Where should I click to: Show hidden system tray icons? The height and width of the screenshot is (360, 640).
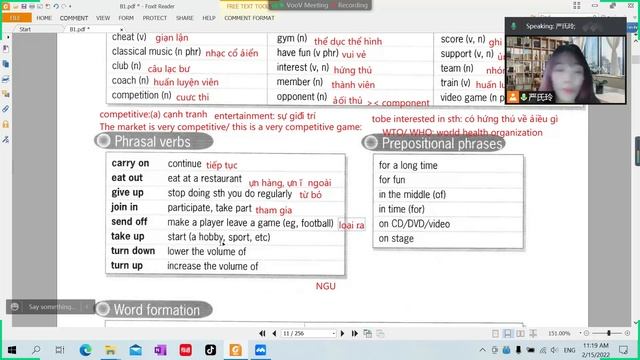pos(482,350)
